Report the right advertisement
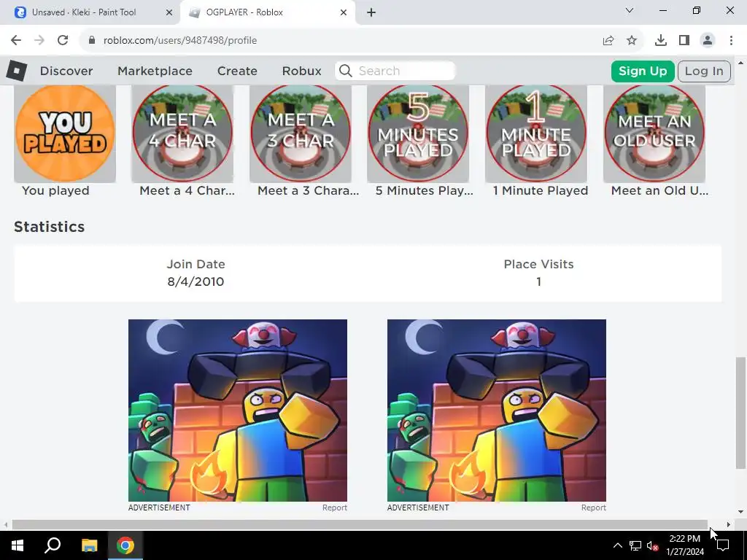 pos(594,507)
